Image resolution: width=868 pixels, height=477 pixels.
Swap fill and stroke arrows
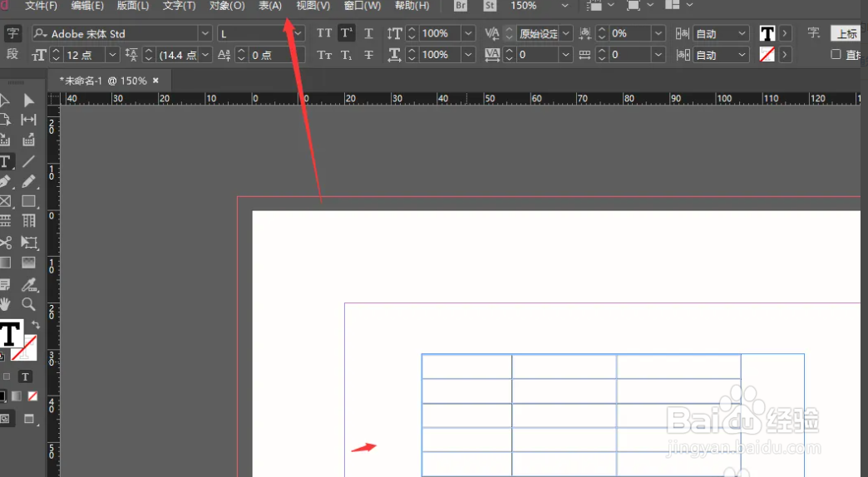pos(36,325)
